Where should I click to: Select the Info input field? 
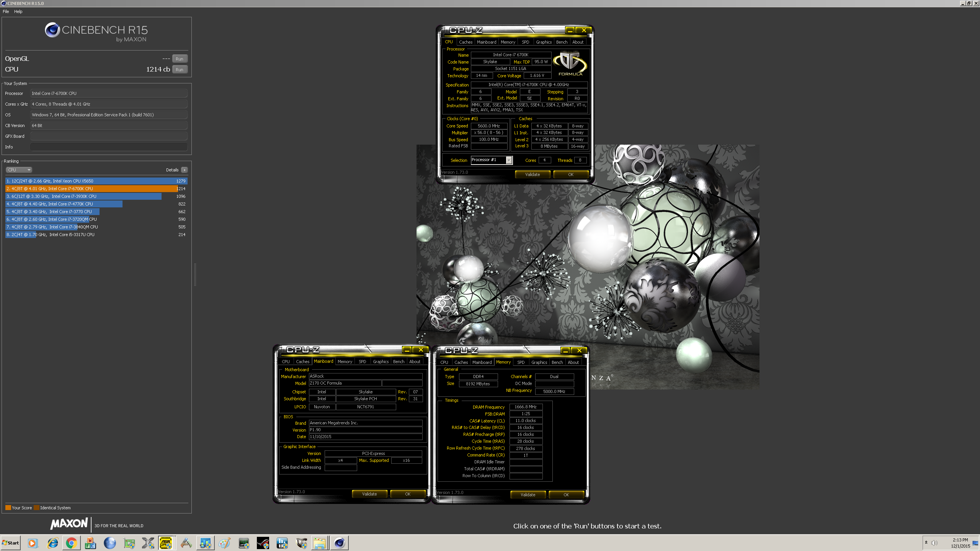tap(109, 147)
